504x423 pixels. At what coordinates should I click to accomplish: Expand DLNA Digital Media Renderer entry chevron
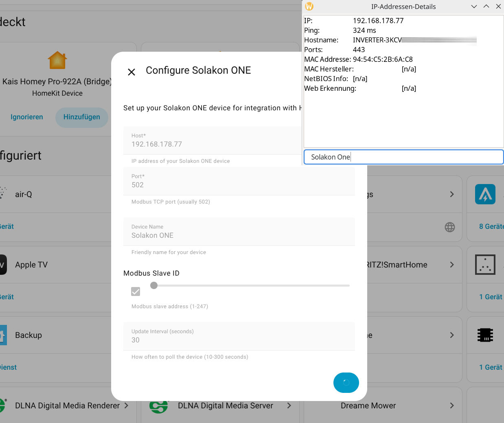(126, 405)
